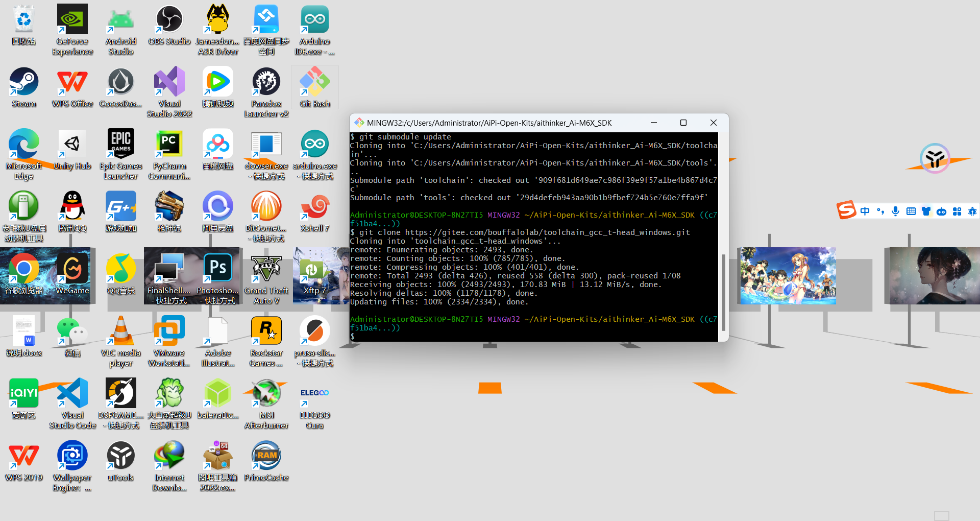
Task: Open VMware Workstation shortcut
Action: [x=169, y=341]
